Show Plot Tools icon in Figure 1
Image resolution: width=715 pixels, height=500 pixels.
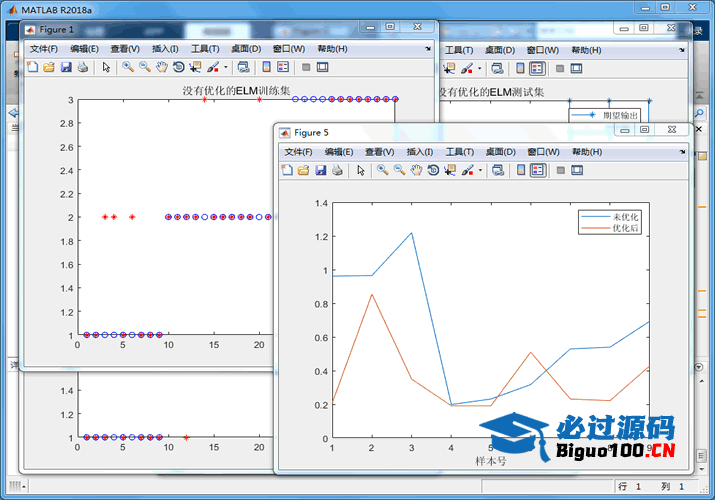point(322,67)
